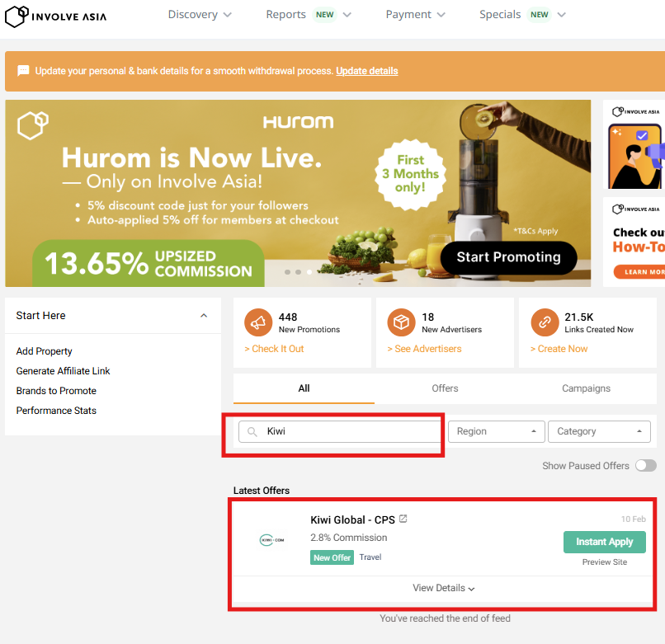Click Start Promoting button
Screen dimensions: 665x644
tap(508, 257)
